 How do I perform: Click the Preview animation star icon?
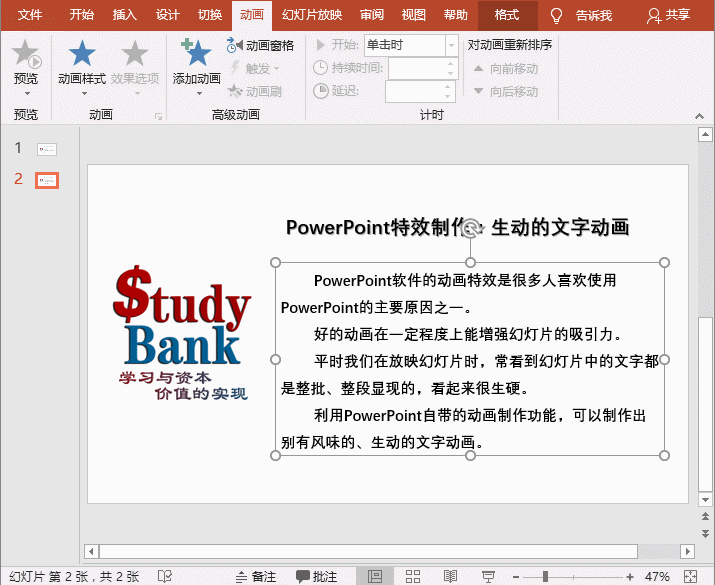[26, 53]
